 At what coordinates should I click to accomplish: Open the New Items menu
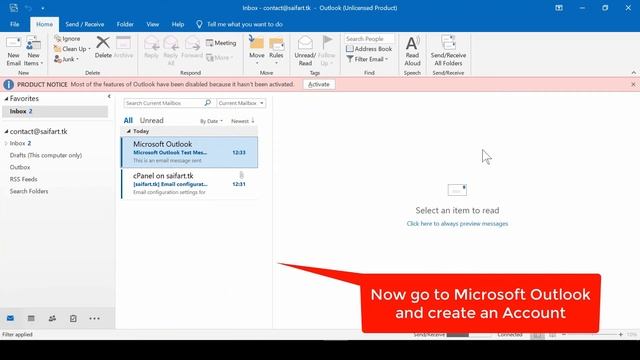[x=33, y=51]
